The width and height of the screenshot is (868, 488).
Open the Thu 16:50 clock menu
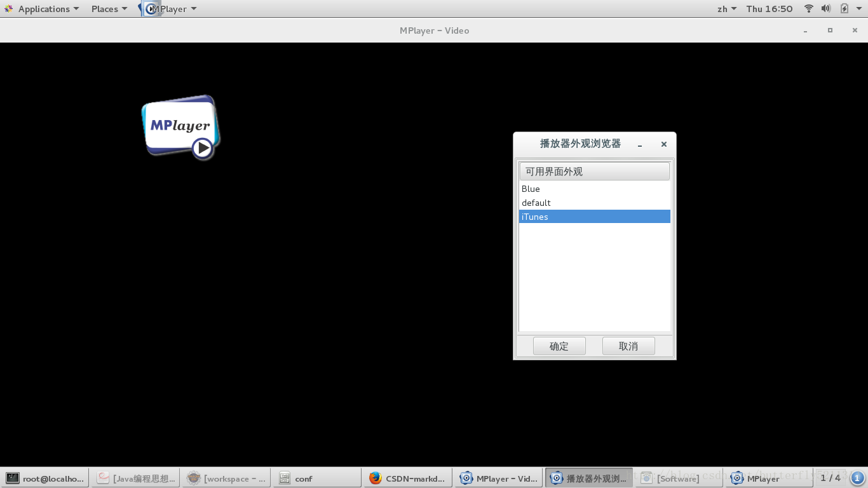[770, 9]
